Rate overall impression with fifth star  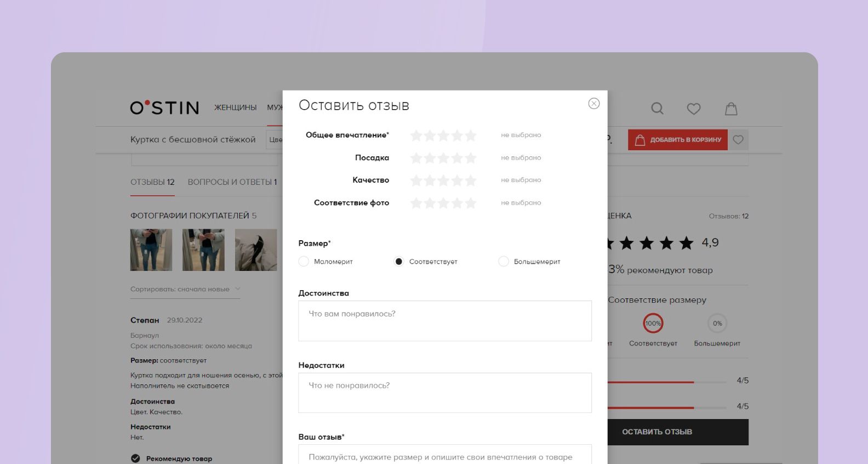(x=471, y=135)
